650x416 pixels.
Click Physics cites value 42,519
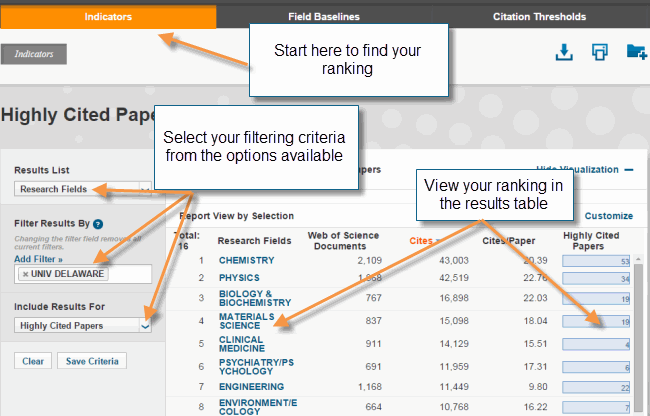(454, 278)
